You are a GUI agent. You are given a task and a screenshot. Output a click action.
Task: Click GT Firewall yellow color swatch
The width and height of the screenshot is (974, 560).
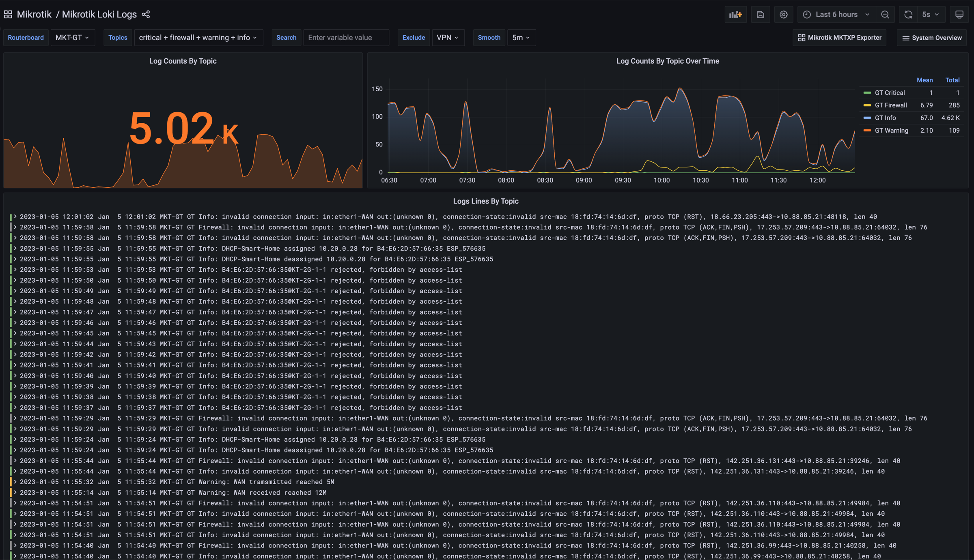867,105
